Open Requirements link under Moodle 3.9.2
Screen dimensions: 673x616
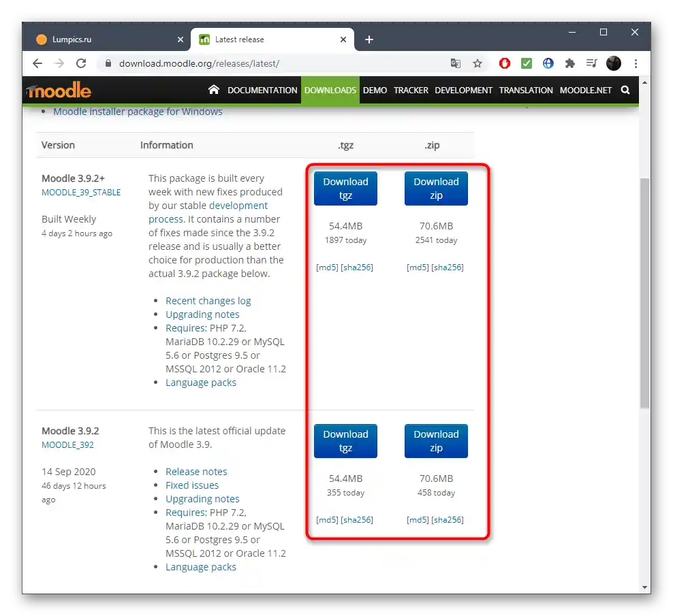(186, 513)
